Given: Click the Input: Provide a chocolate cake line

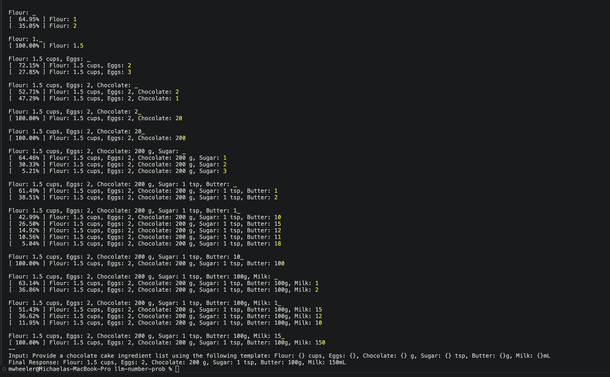Looking at the screenshot, I should [279, 356].
